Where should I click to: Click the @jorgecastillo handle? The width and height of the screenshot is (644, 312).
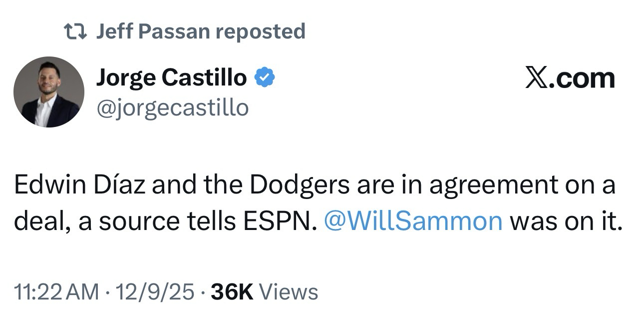pos(172,106)
